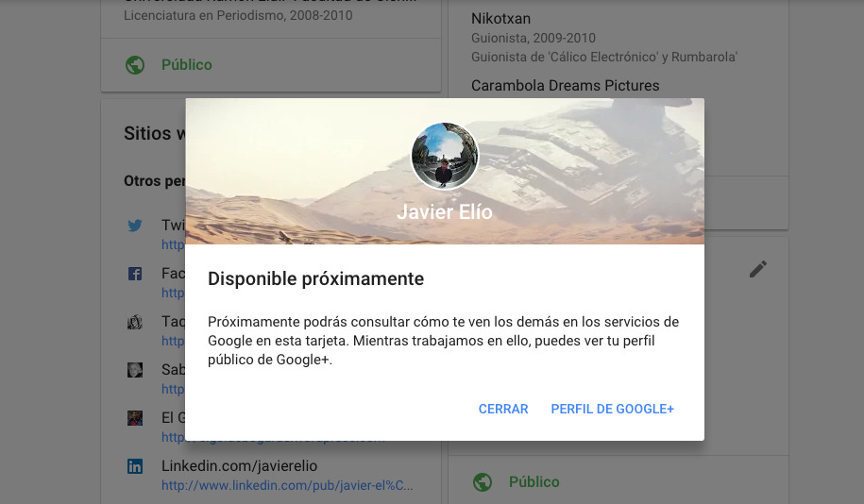Click the grayscale face avatar icon in list
This screenshot has width=864, height=504.
[135, 370]
